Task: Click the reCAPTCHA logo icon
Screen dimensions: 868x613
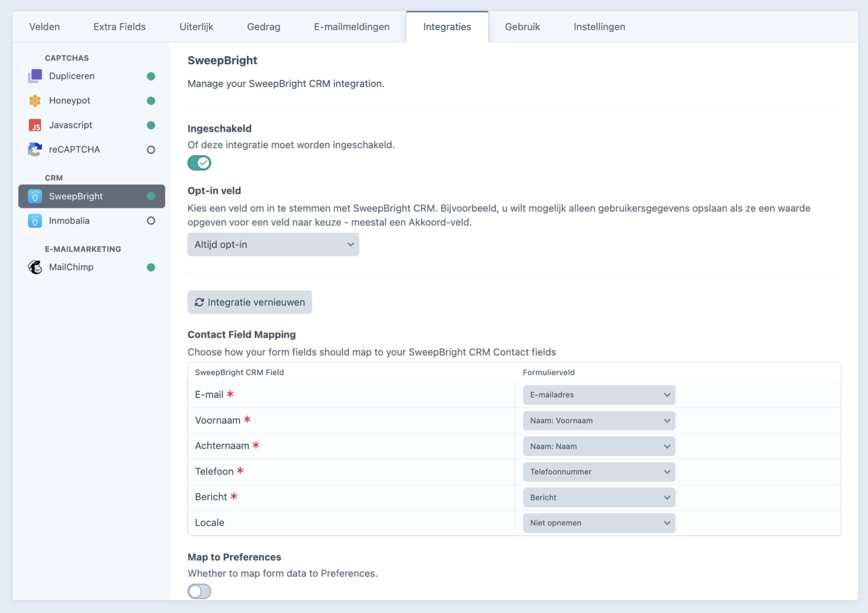Action: [35, 150]
